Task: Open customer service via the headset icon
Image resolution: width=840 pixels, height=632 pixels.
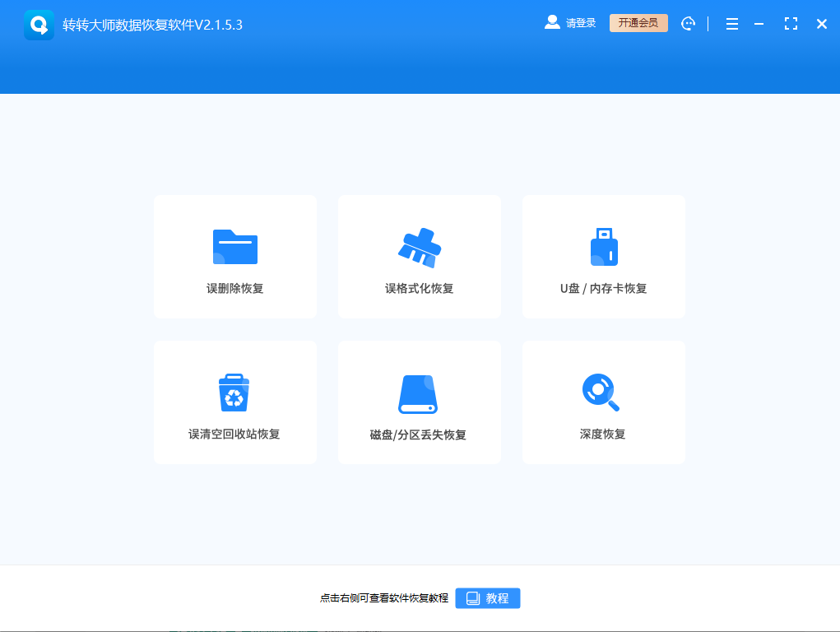Action: tap(689, 23)
